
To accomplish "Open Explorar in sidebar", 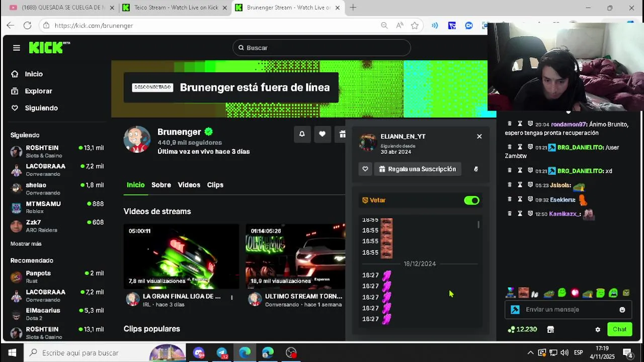I will 38,91.
